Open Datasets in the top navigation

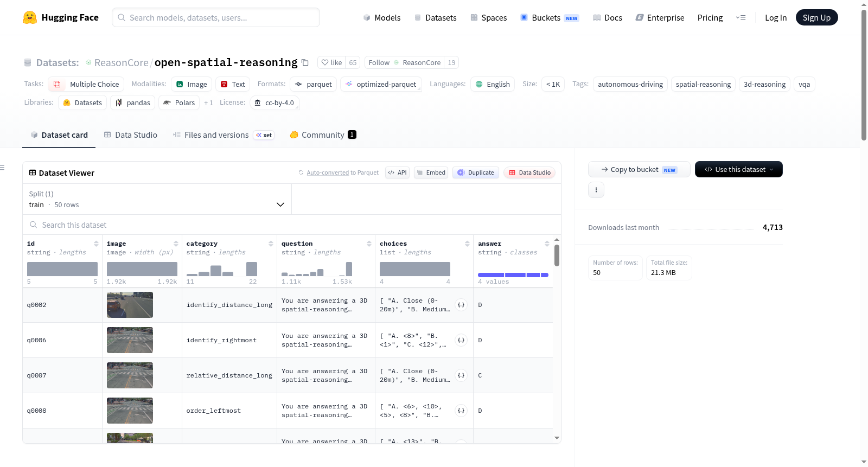pyautogui.click(x=435, y=17)
